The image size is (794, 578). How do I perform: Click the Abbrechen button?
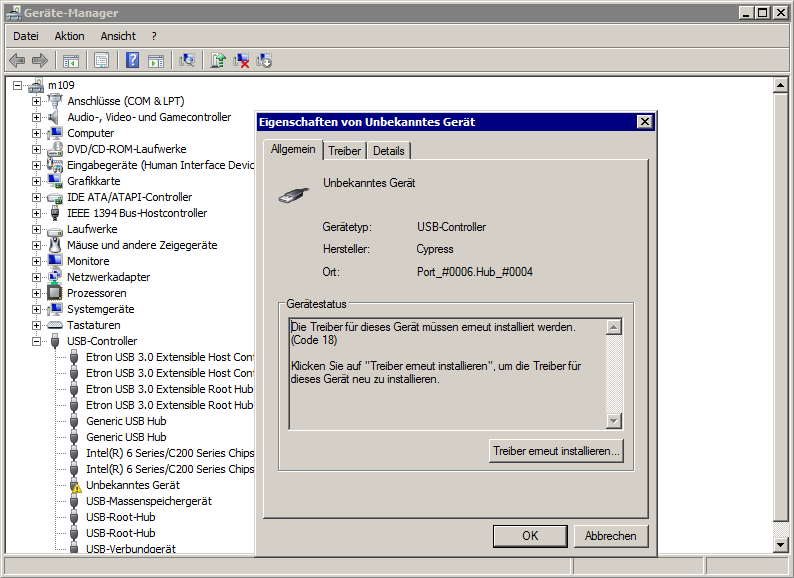click(611, 536)
